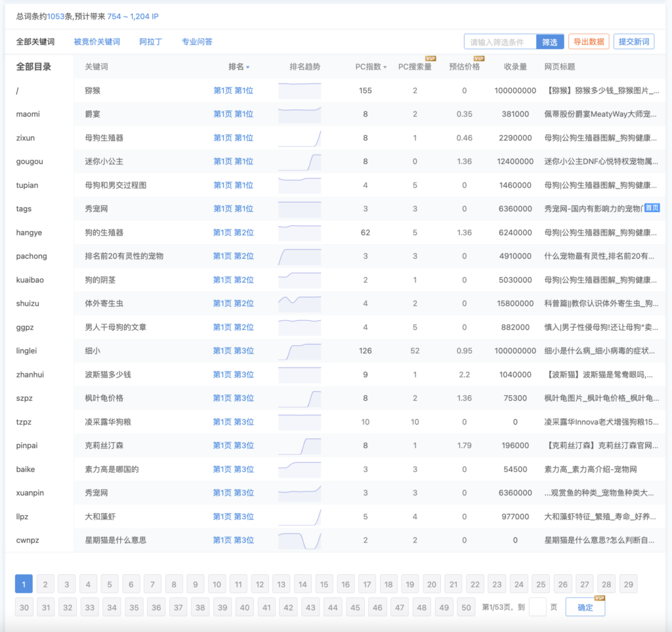Click the VIP badge above 预估价格
Screen dimensions: 672x632
478,58
